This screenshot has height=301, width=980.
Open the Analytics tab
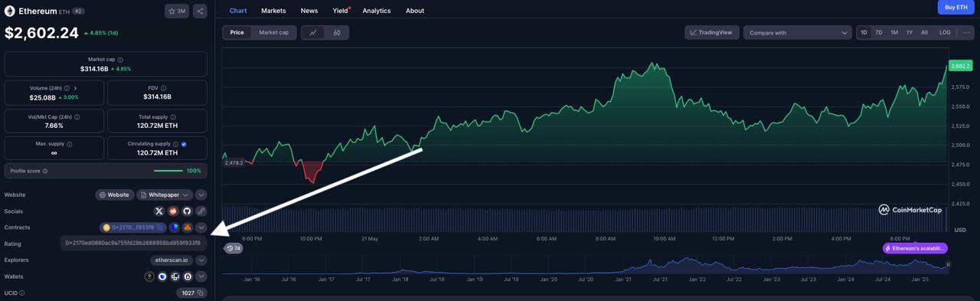(x=376, y=11)
